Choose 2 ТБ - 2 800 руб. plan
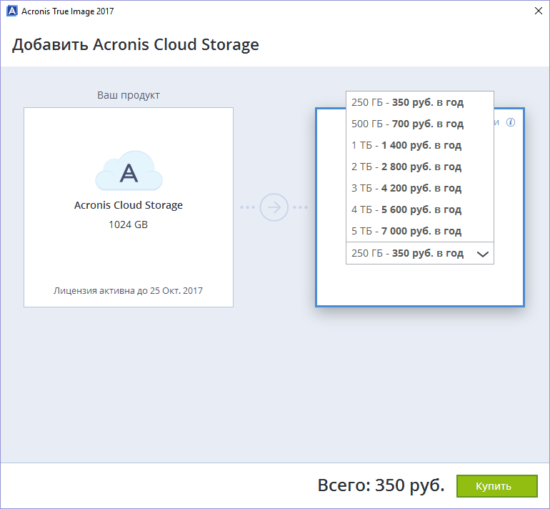550x509 pixels. [x=420, y=167]
